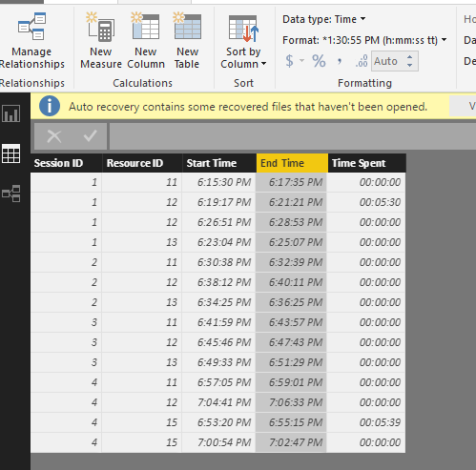Click End Time cell 6:36:25 PM

pyautogui.click(x=291, y=302)
